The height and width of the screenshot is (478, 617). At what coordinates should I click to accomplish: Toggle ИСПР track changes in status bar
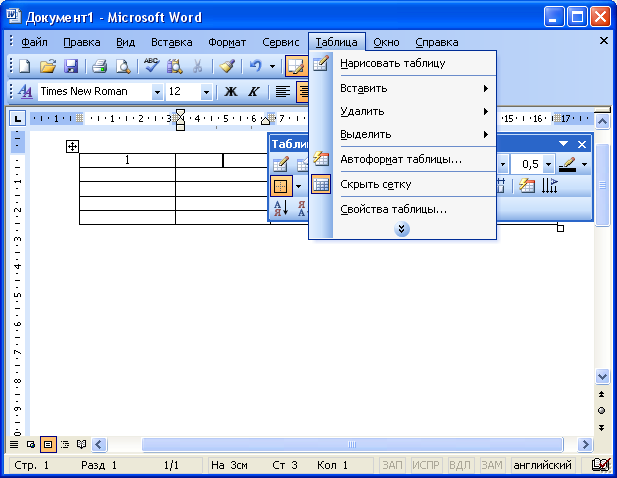pyautogui.click(x=426, y=465)
